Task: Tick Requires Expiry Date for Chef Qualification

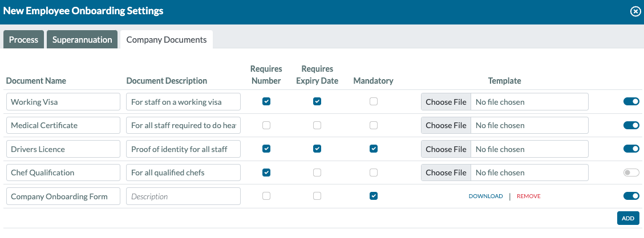Action: pyautogui.click(x=317, y=173)
